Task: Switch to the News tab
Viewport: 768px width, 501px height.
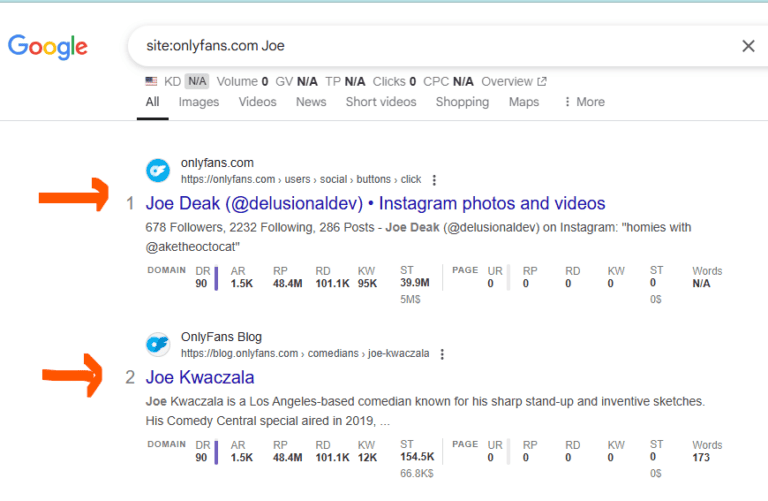Action: (x=311, y=102)
